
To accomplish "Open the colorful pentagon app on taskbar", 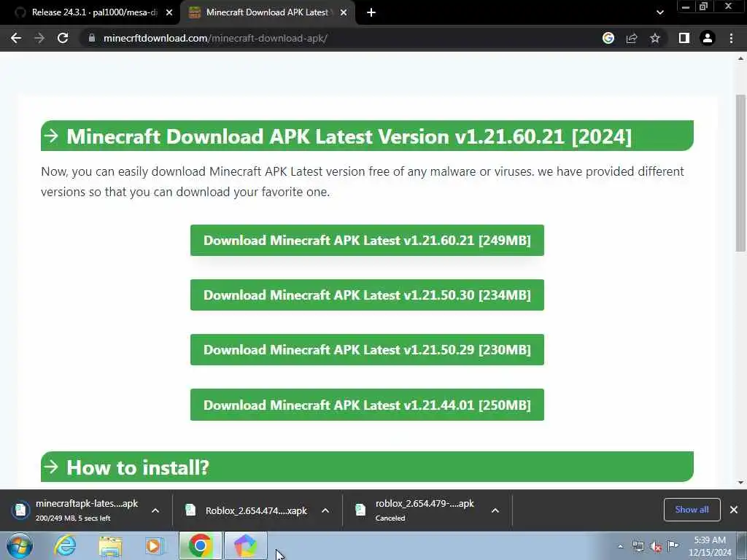I will point(245,545).
